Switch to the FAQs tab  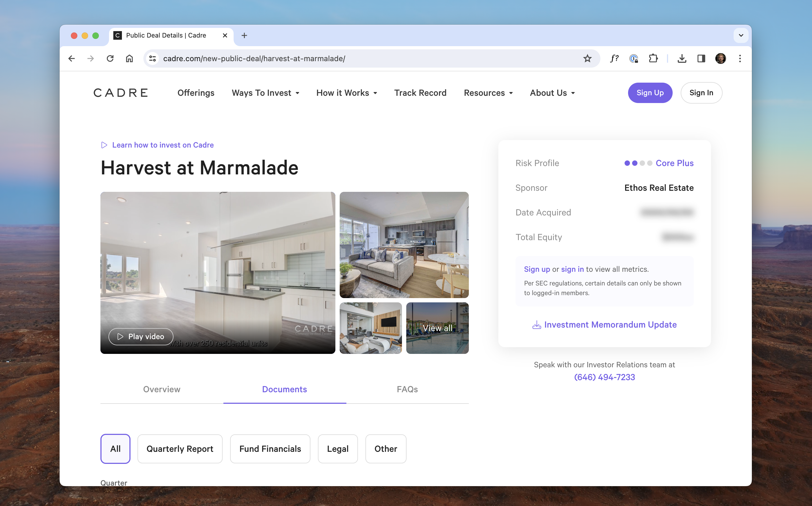tap(407, 389)
